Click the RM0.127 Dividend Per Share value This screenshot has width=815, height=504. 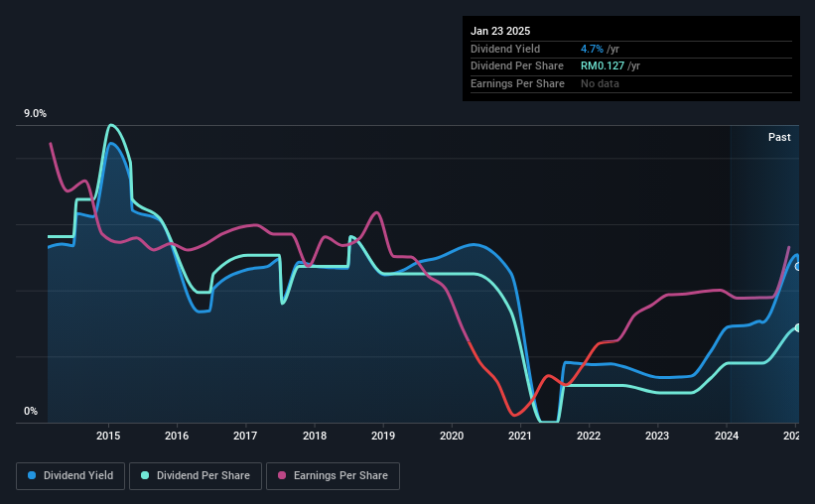point(602,66)
